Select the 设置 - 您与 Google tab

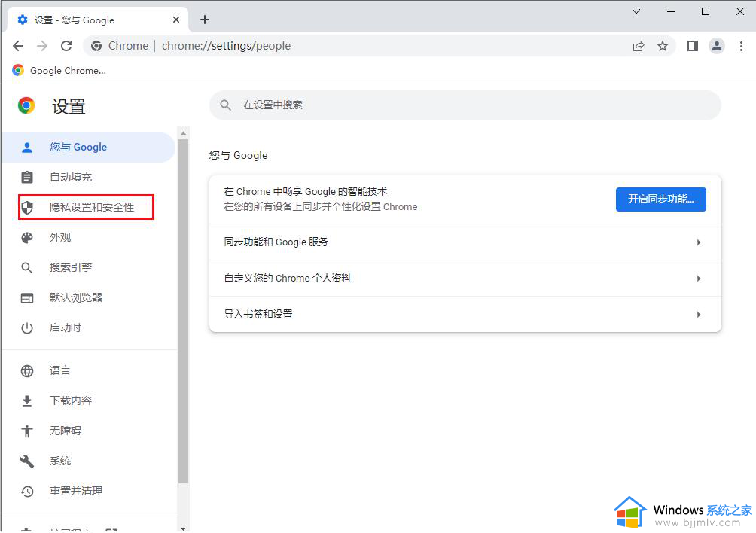pyautogui.click(x=98, y=20)
